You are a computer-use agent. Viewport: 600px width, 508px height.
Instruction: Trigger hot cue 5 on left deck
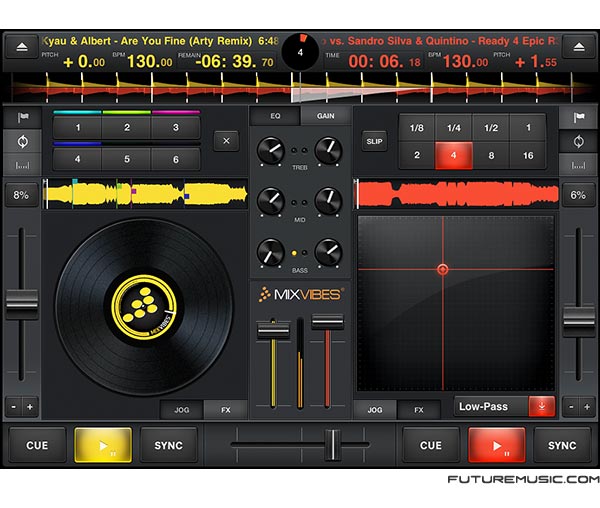pyautogui.click(x=127, y=159)
